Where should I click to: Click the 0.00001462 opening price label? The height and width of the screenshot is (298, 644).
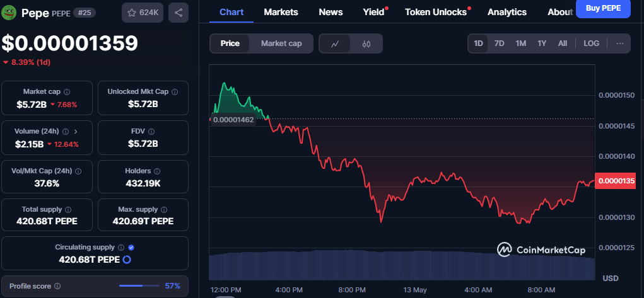(x=233, y=120)
